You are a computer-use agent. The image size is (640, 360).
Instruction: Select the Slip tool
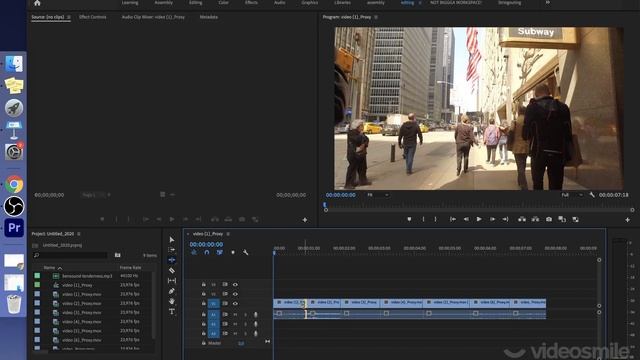coord(172,281)
